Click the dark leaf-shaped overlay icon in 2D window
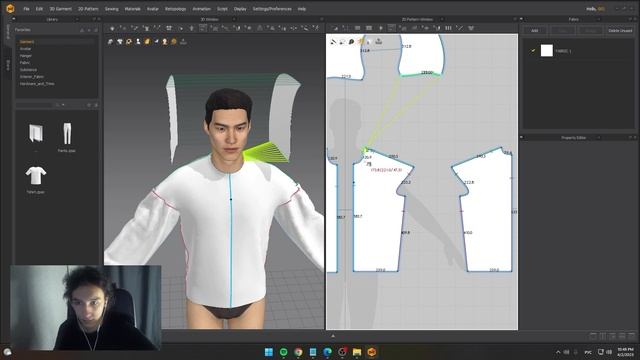The height and width of the screenshot is (360, 640). 351,42
